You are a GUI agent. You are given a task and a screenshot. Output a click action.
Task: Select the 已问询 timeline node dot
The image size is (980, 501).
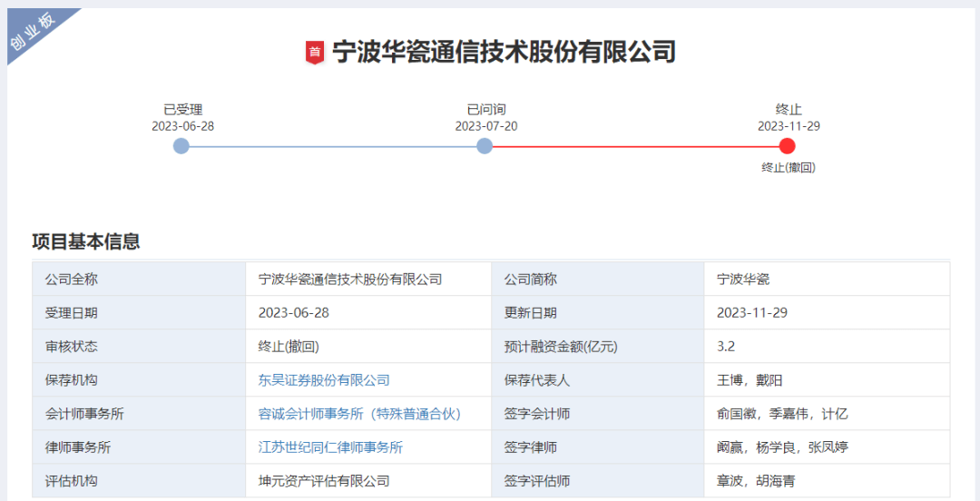pos(485,146)
